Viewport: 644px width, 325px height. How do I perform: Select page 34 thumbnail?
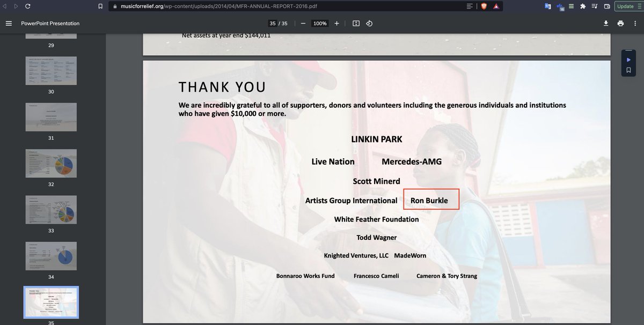(x=51, y=256)
